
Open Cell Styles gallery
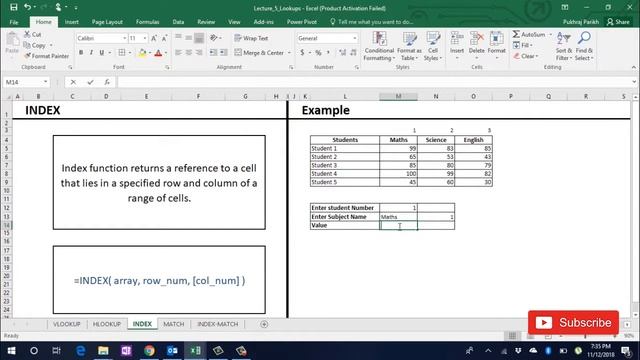point(433,46)
